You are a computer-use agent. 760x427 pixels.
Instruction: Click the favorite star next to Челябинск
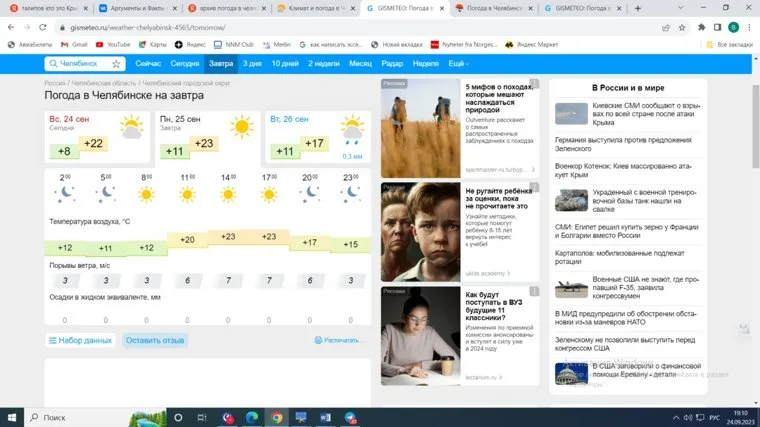coord(116,63)
